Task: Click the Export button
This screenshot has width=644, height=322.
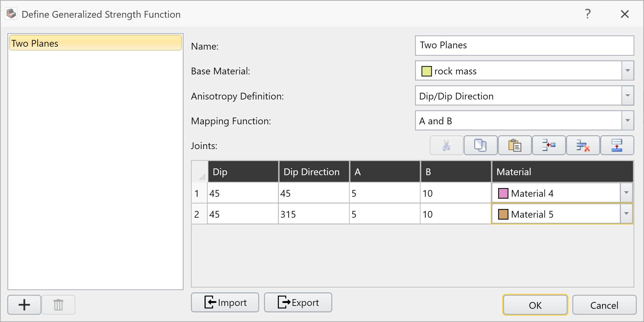Action: pos(298,302)
